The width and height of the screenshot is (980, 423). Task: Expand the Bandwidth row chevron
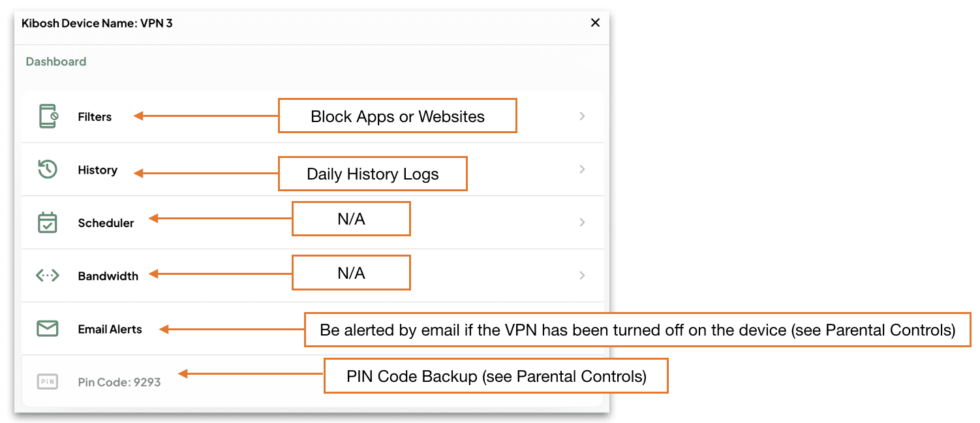coord(582,275)
